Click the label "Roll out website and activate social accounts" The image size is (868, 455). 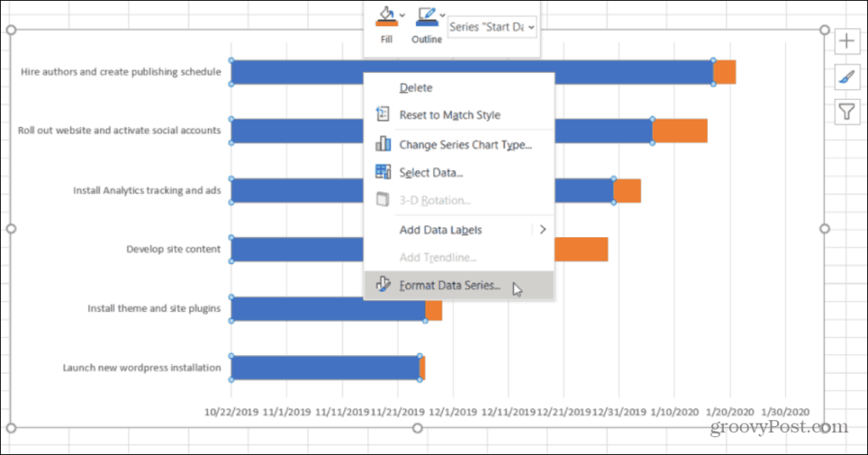(119, 130)
